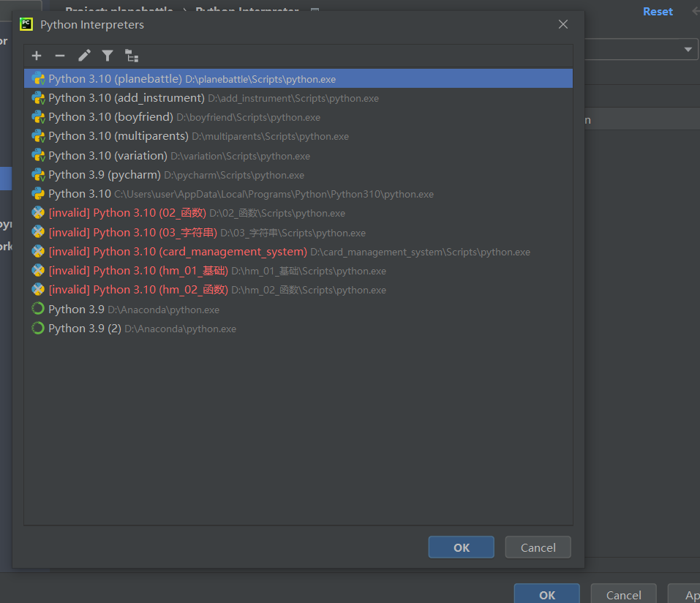Click the planebattle virtualenv Python icon
Viewport: 700px width, 603px height.
pyautogui.click(x=38, y=78)
